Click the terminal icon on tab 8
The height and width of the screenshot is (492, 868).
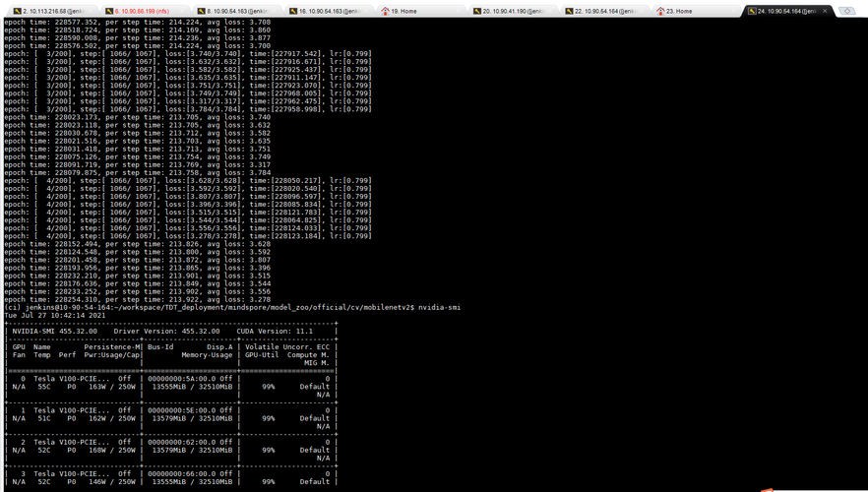tap(202, 11)
